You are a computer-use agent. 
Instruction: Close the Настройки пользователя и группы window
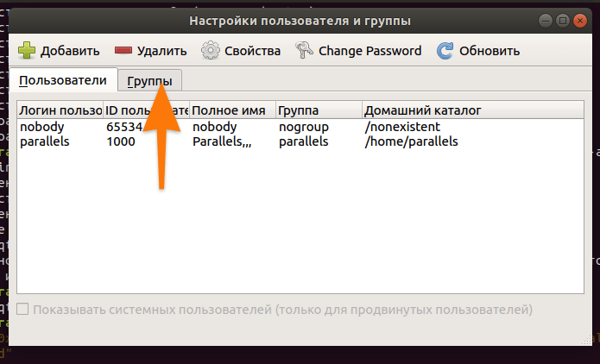(580, 21)
